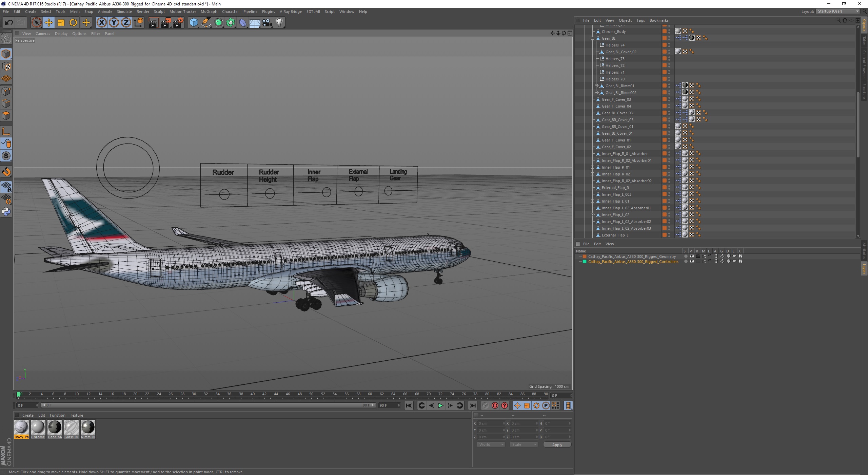This screenshot has height=475, width=868.
Task: Open the Character menu
Action: [x=230, y=12]
